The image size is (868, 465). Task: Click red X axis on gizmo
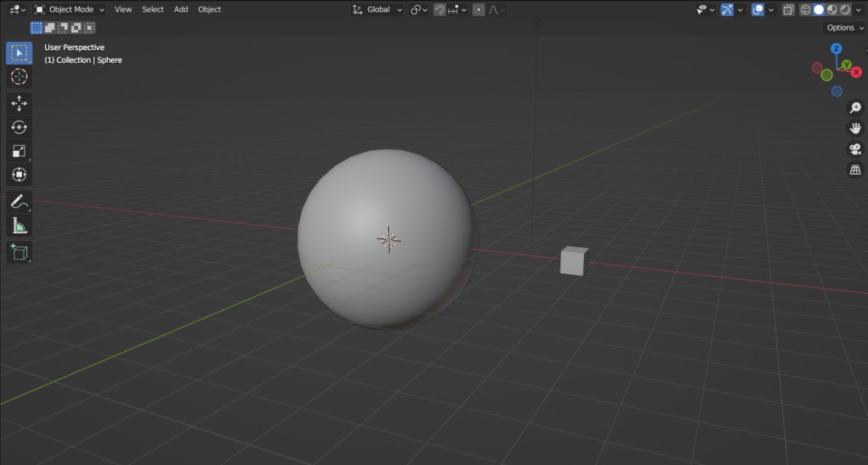[x=855, y=72]
